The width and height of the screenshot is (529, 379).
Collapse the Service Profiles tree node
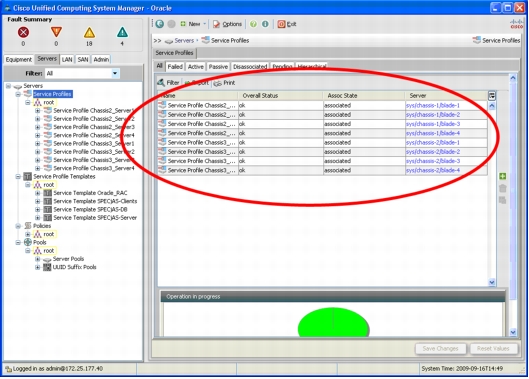(x=18, y=94)
